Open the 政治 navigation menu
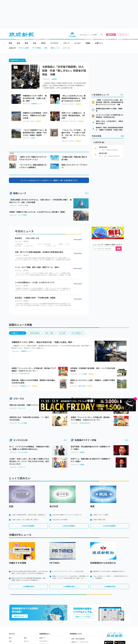The image size is (138, 644). coord(18,43)
